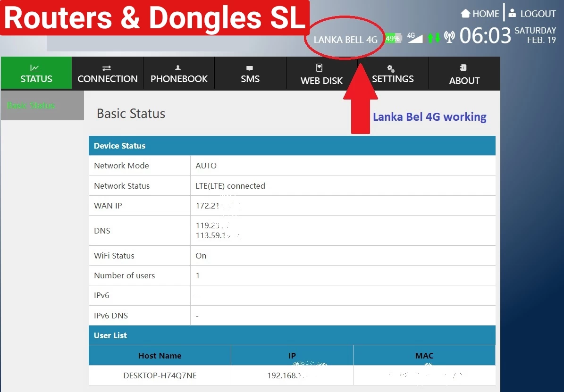
Task: Open the ABOUT tab
Action: point(464,73)
